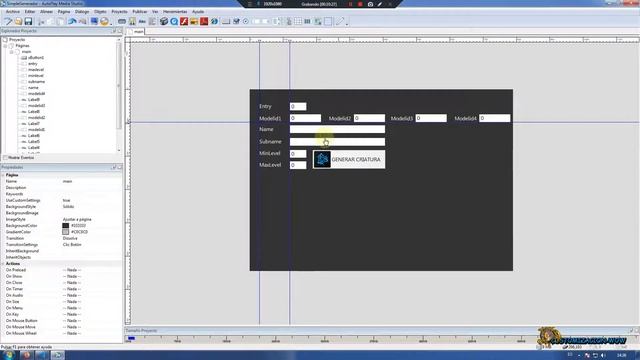Open the Proyecto menu

pos(119,12)
